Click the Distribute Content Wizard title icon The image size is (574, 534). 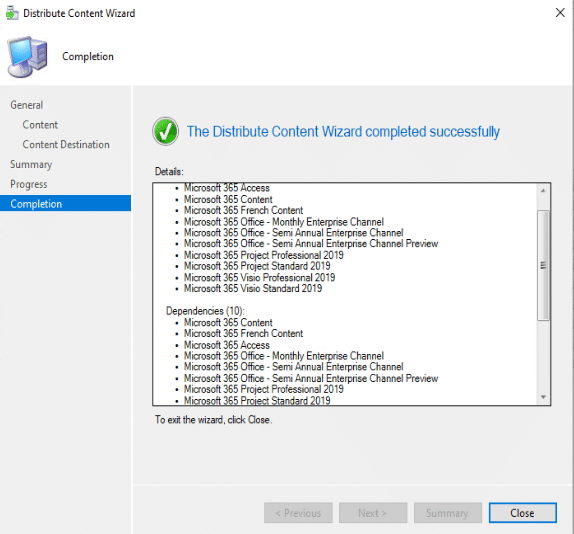(x=12, y=14)
